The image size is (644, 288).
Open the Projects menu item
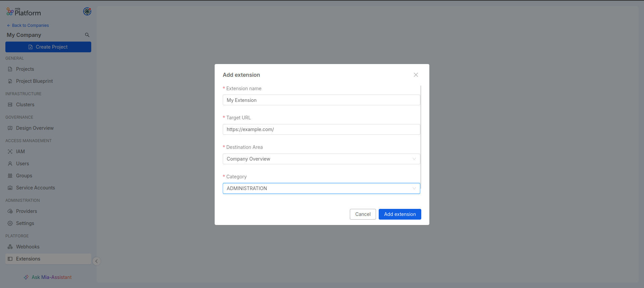(48, 69)
